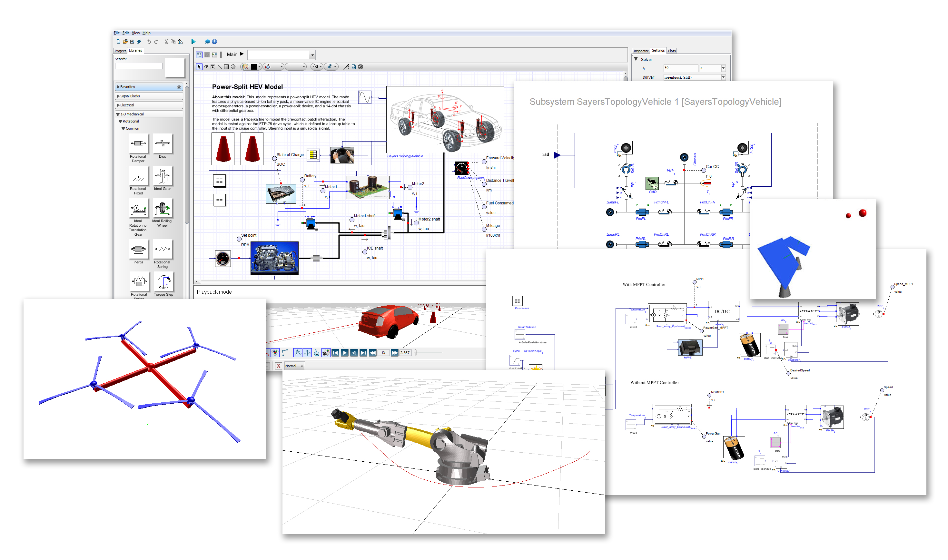Select the eraser tool
Screen dimensions: 948x560
206,67
